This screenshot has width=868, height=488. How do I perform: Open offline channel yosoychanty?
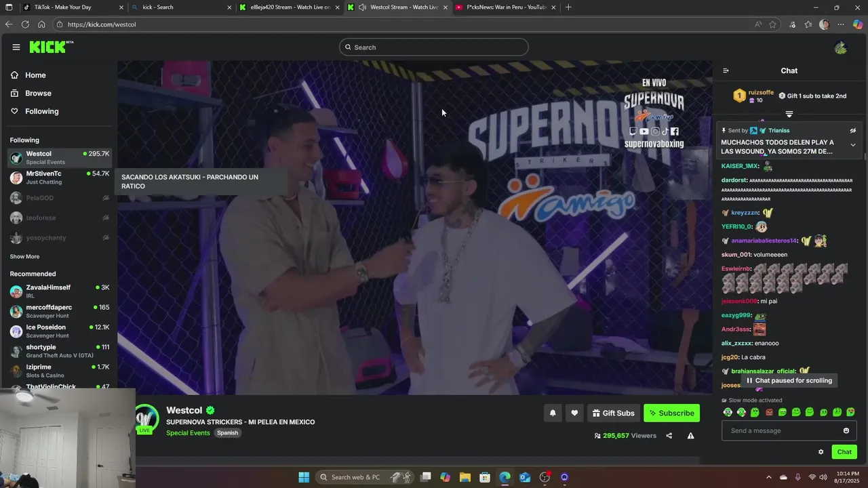pos(60,238)
